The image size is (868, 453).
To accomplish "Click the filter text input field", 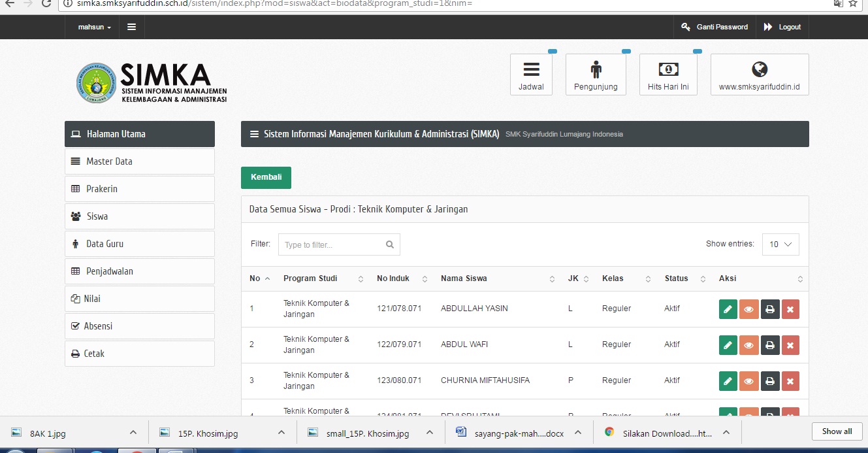I will point(333,245).
